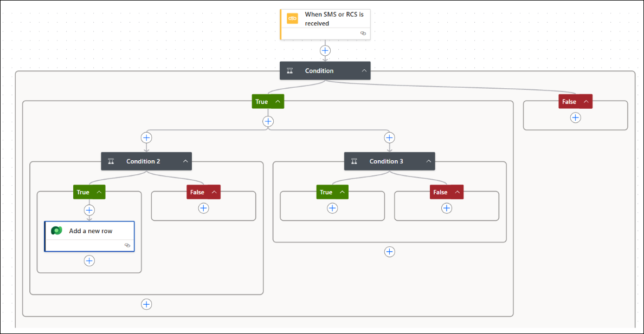Screen dimensions: 644x334
Task: Select the Condition 2 title
Action: click(x=143, y=161)
